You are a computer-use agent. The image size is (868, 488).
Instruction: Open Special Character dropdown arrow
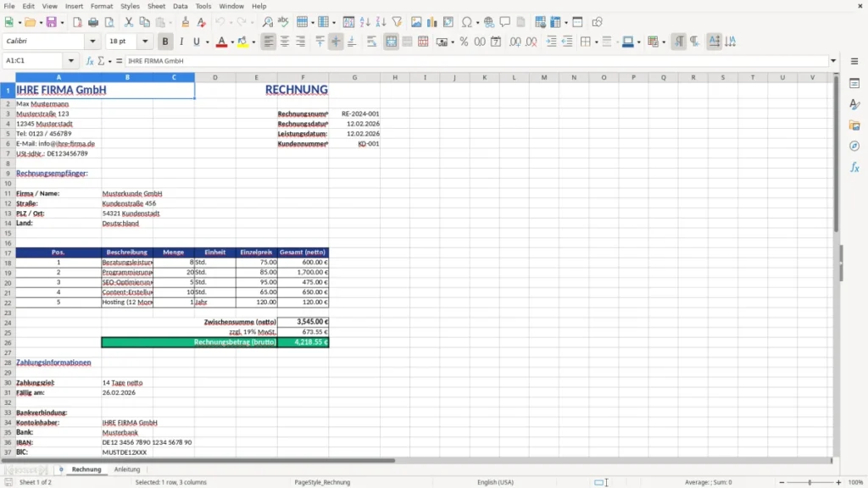click(477, 23)
